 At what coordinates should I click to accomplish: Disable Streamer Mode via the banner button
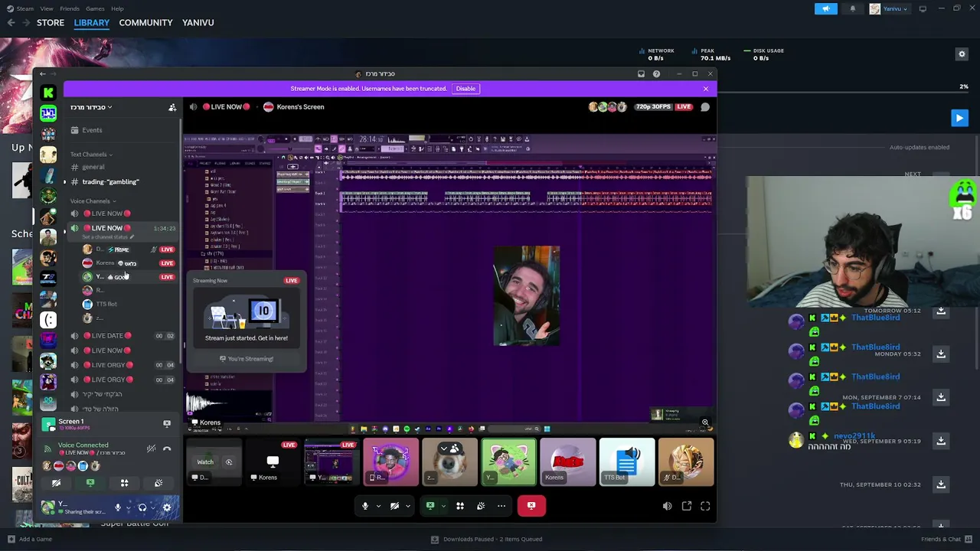(x=465, y=89)
